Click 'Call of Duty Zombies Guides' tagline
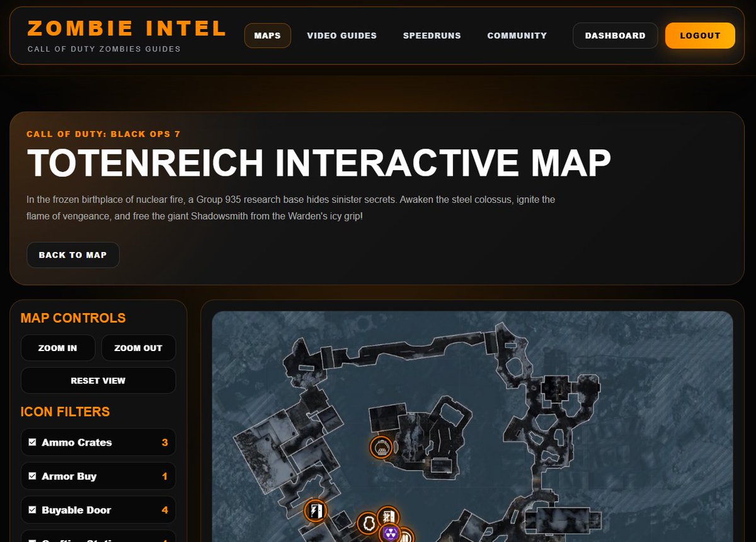The height and width of the screenshot is (542, 756). point(104,49)
